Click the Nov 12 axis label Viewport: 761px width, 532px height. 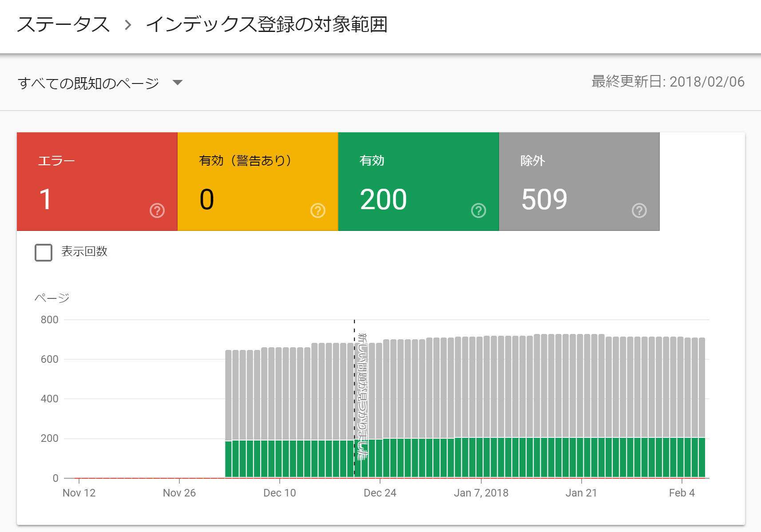point(79,493)
